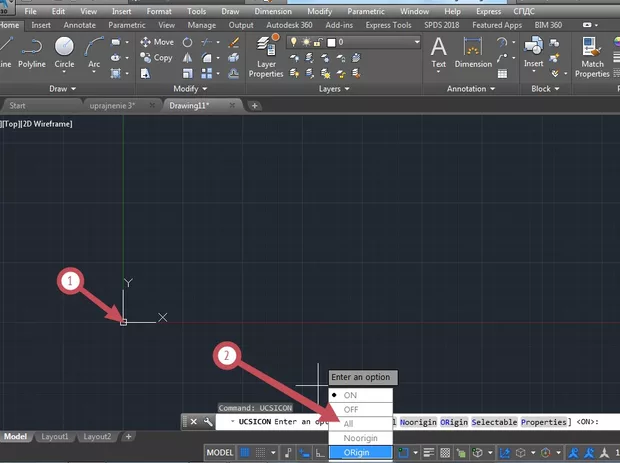Click Properties option in command line
The width and height of the screenshot is (620, 463).
545,422
